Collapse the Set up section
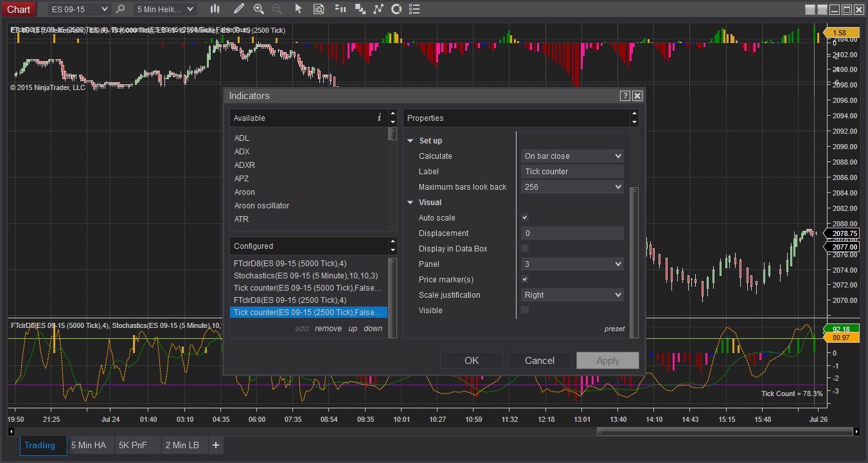 411,141
